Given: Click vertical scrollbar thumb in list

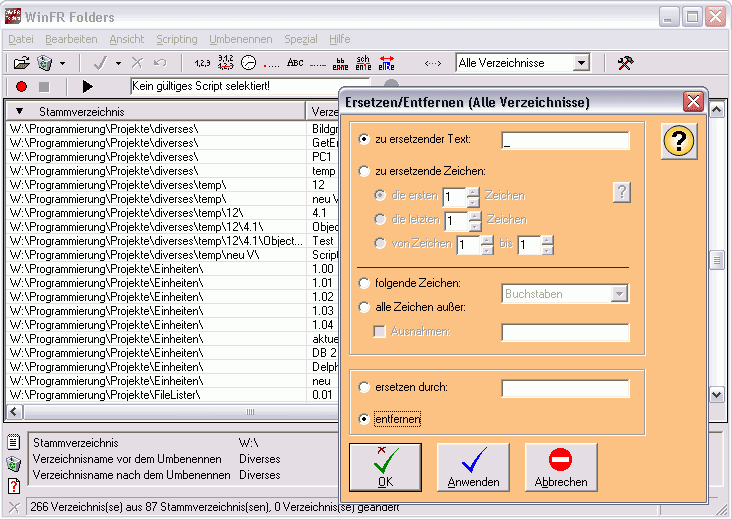Looking at the screenshot, I should 717,260.
